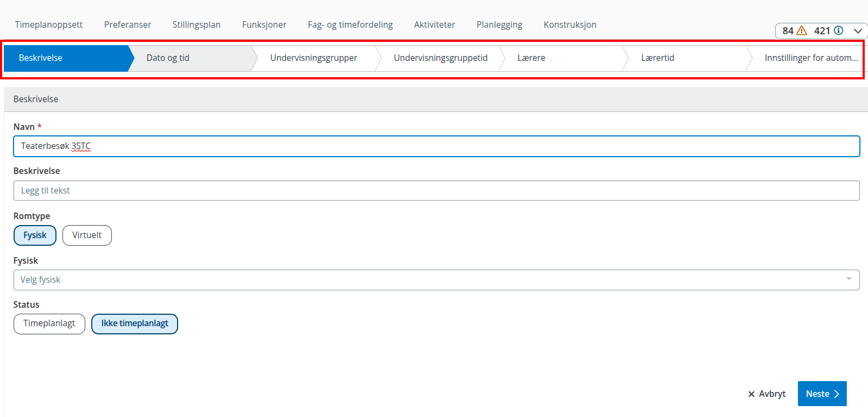The width and height of the screenshot is (868, 417).
Task: Open the Aktiviteter menu
Action: pos(435,24)
